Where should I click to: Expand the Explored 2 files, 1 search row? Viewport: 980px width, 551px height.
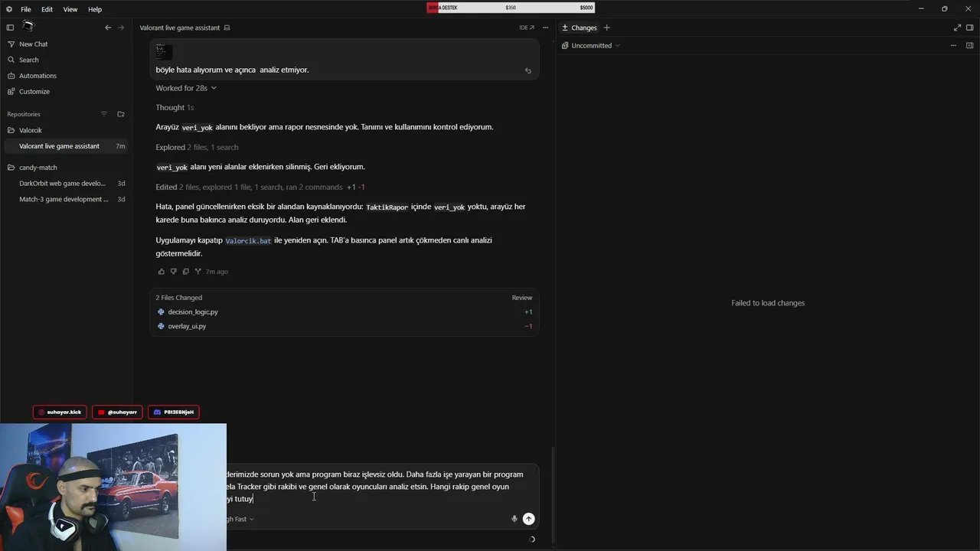tap(197, 148)
